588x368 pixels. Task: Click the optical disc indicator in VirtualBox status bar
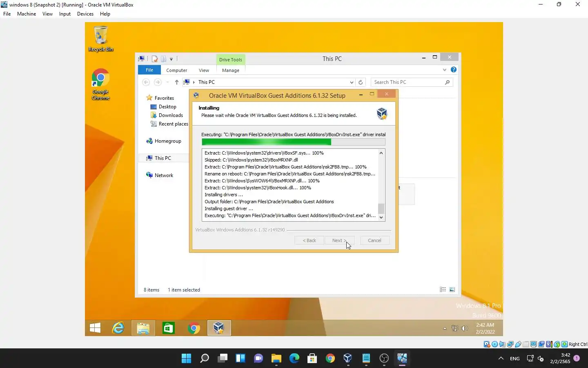tap(494, 344)
